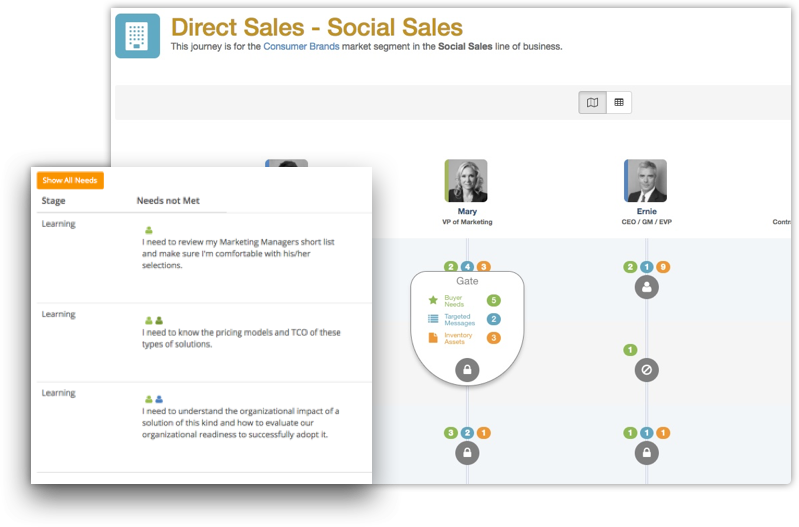This screenshot has width=799, height=527.
Task: Open Targeted Messages count badge 2
Action: (493, 319)
